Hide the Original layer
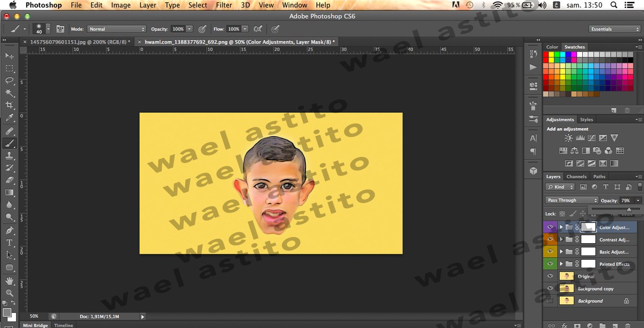Screen dimensions: 644x328 550,276
